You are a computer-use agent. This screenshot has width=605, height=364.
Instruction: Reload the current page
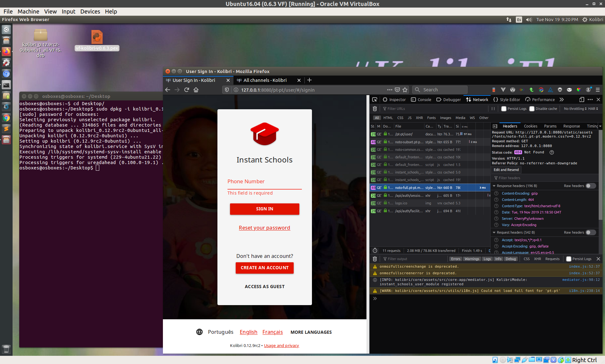tap(187, 90)
